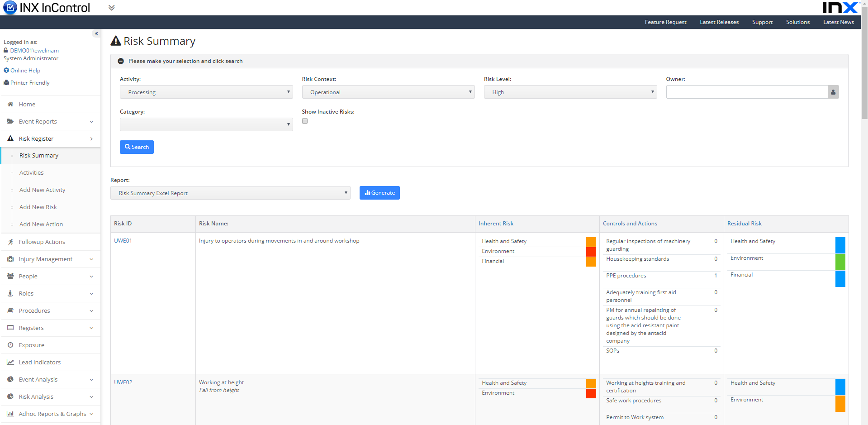Click the Home house icon in the sidebar

click(10, 104)
